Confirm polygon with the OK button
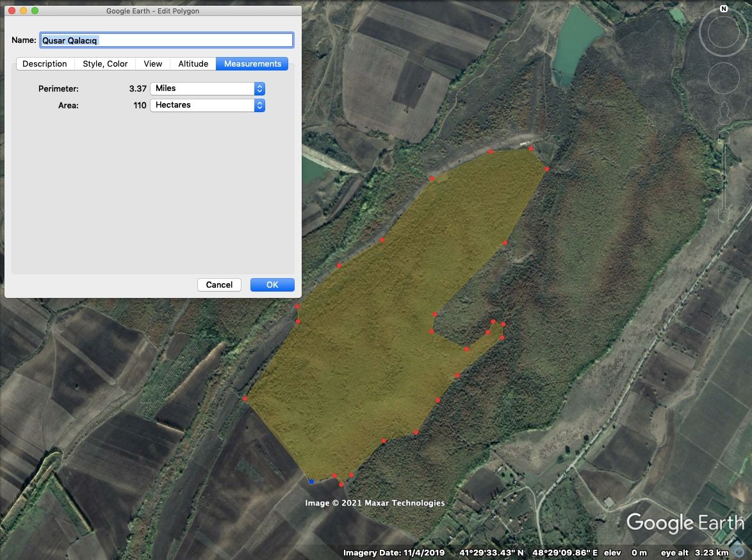 [272, 285]
